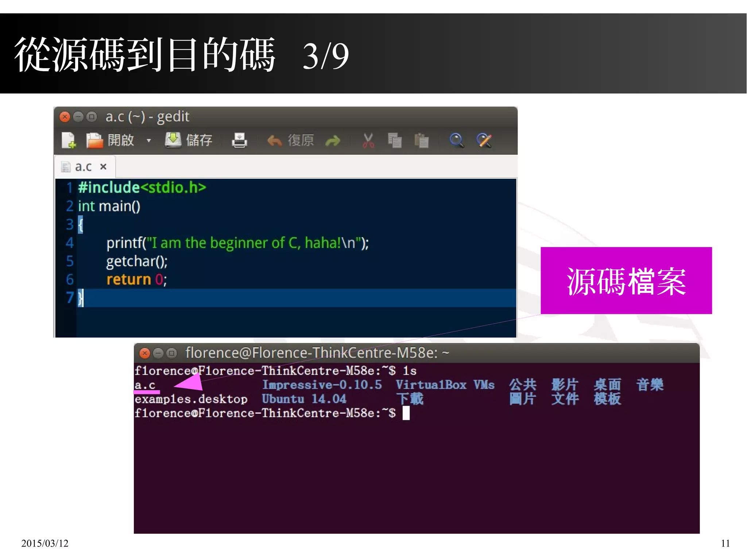747x560 pixels.
Task: Click 桌面 directory in terminal
Action: [607, 385]
